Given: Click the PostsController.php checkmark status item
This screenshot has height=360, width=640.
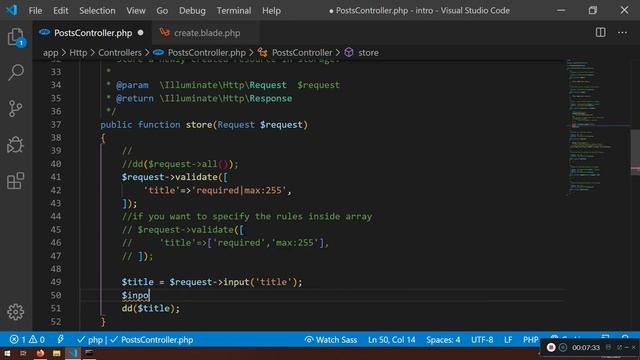Looking at the screenshot, I should (x=151, y=340).
